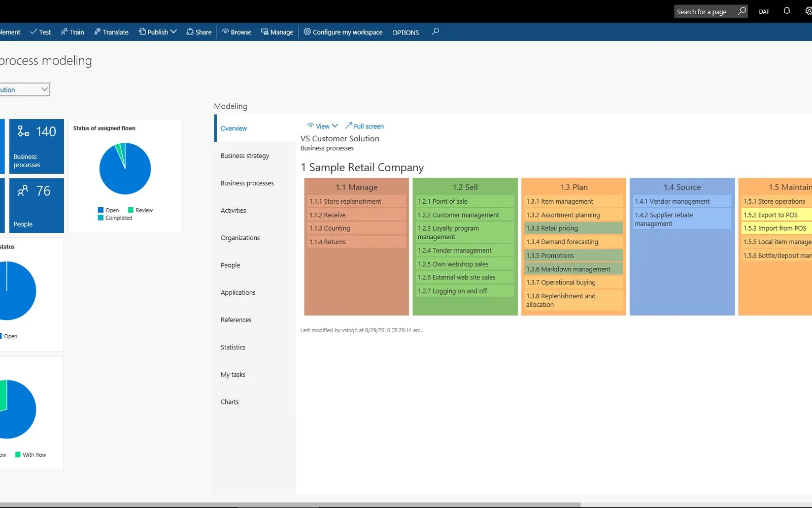Open the settings gear icon
Screen dimensions: 812x508
point(808,11)
